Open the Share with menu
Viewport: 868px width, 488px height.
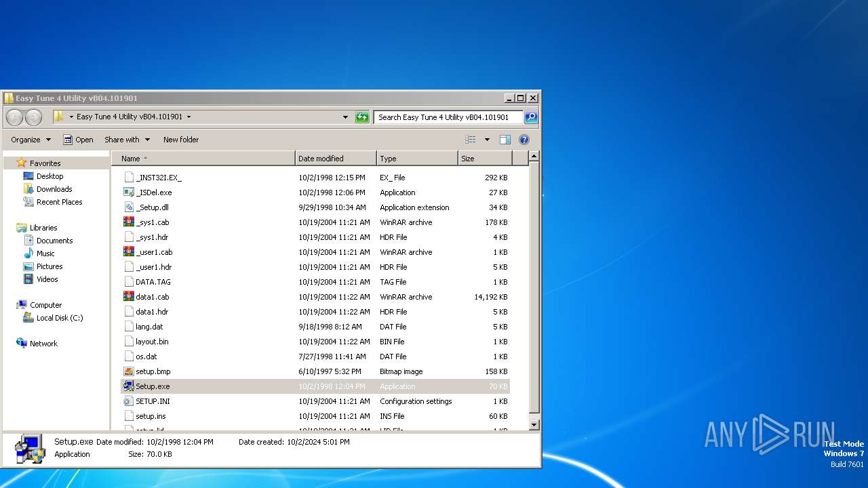point(127,140)
